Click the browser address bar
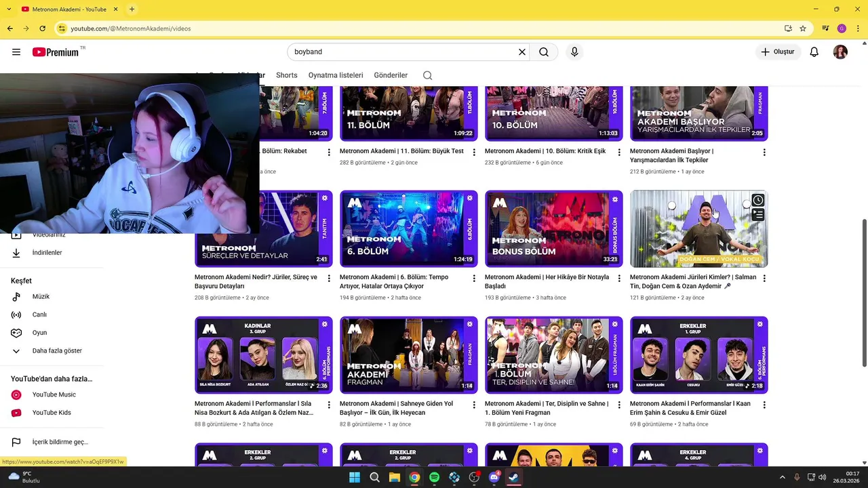This screenshot has width=868, height=488. 420,28
